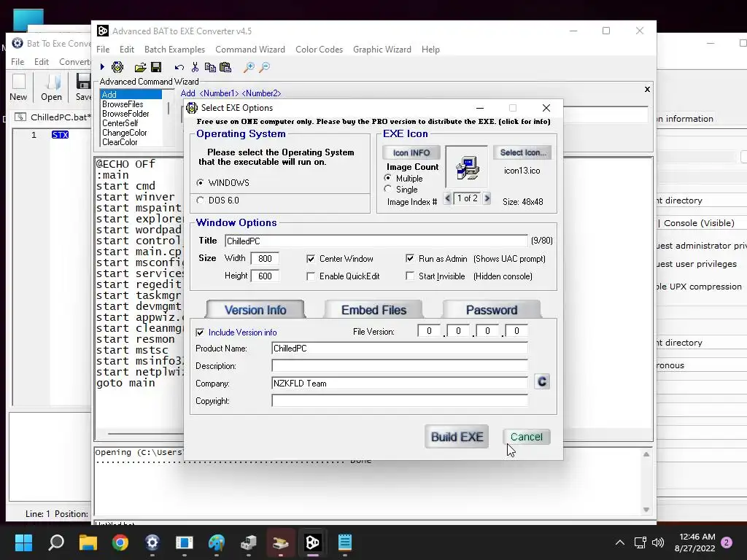Toggle Include Version info checkbox

[200, 332]
